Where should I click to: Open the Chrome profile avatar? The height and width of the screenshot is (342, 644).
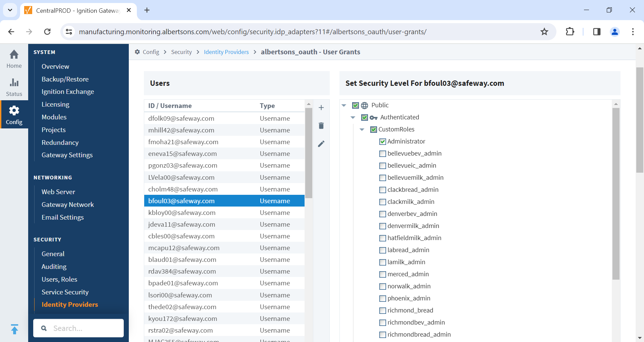pyautogui.click(x=615, y=32)
